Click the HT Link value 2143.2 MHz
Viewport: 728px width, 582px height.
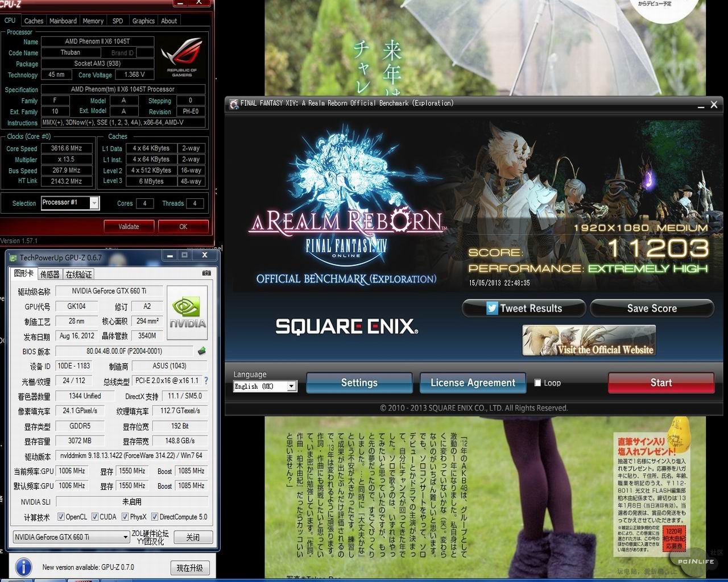tap(67, 181)
